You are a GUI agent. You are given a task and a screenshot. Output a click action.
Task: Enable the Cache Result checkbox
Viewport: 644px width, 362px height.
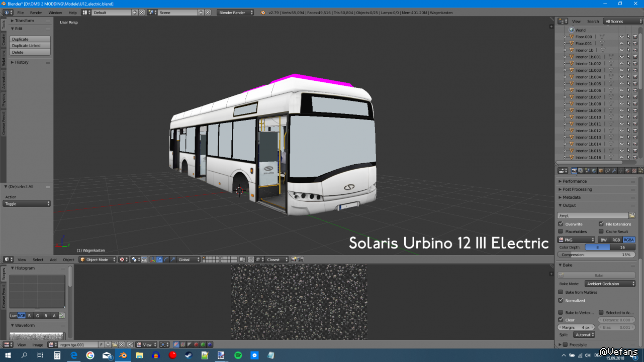coord(601,231)
